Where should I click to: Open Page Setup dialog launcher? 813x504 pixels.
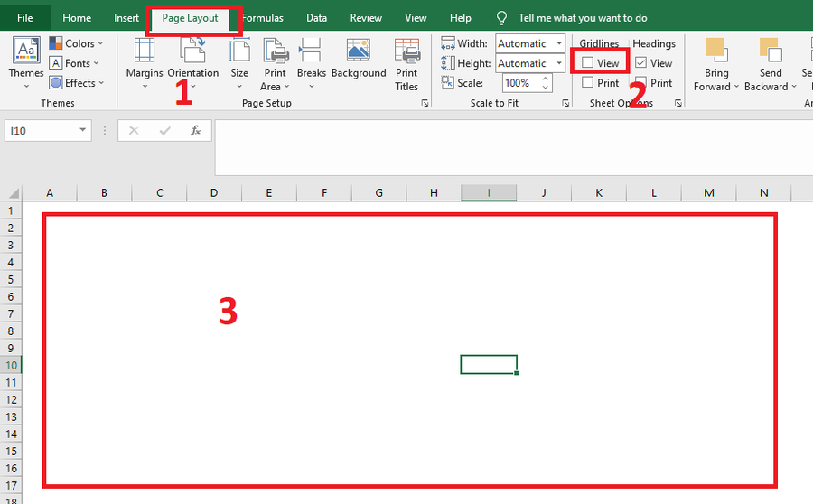[x=425, y=103]
